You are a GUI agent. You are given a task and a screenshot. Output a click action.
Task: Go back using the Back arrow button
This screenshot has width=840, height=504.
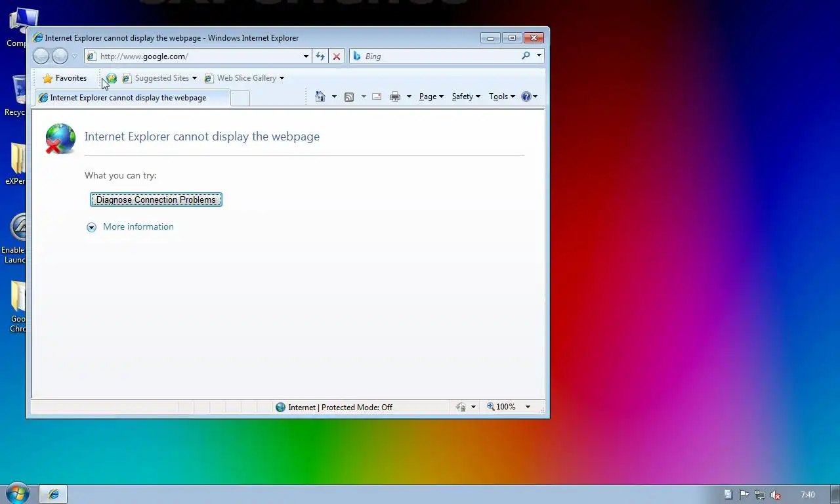point(41,56)
